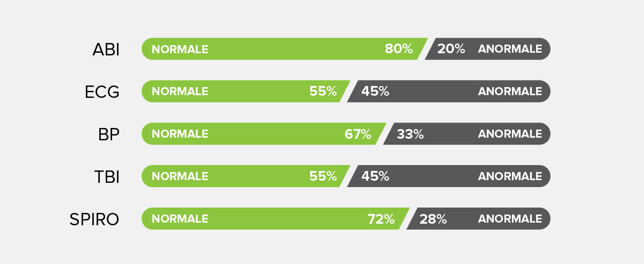Click the ABI row label
This screenshot has width=644, height=264.
click(x=106, y=49)
